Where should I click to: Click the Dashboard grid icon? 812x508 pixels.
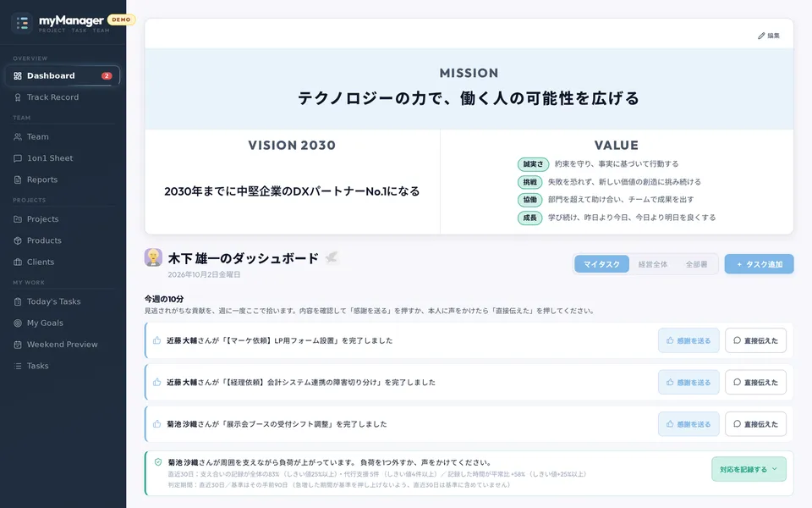18,75
